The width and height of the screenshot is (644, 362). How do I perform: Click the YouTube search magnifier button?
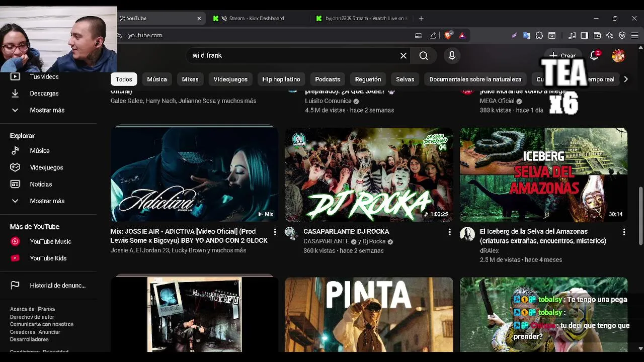point(424,56)
